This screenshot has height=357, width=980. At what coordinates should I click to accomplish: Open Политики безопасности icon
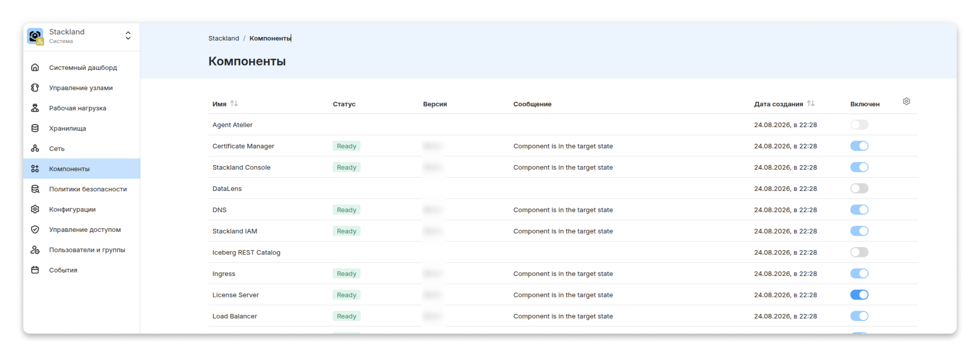coord(35,189)
